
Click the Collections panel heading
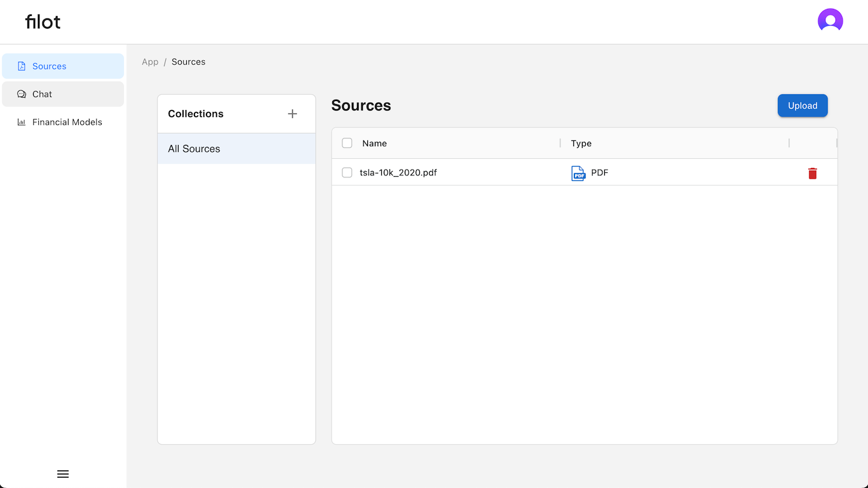(x=196, y=114)
